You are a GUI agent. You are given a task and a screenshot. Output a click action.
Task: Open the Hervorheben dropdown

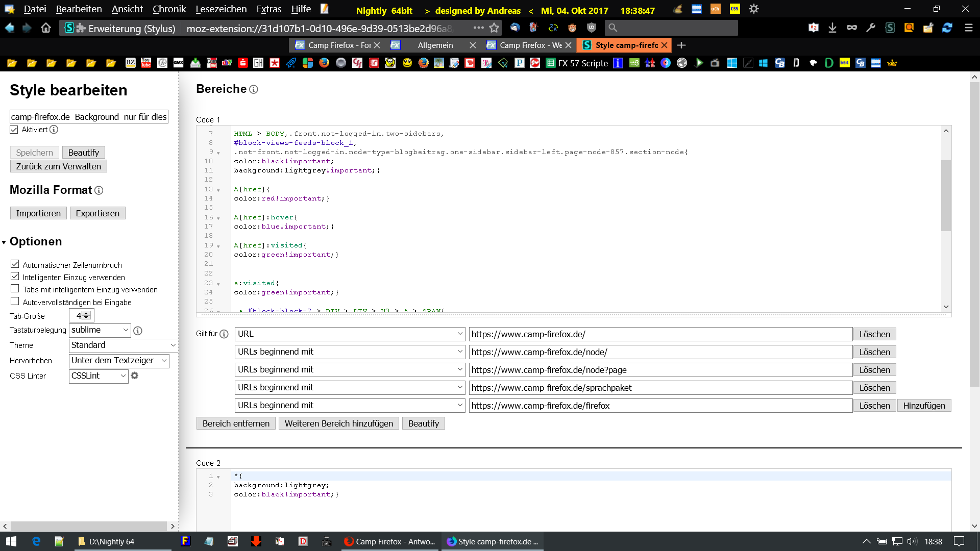point(119,361)
